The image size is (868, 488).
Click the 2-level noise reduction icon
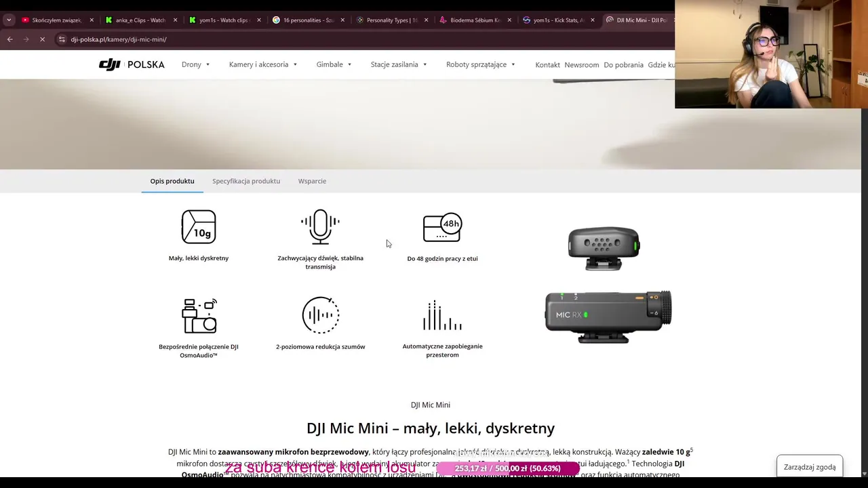point(321,315)
